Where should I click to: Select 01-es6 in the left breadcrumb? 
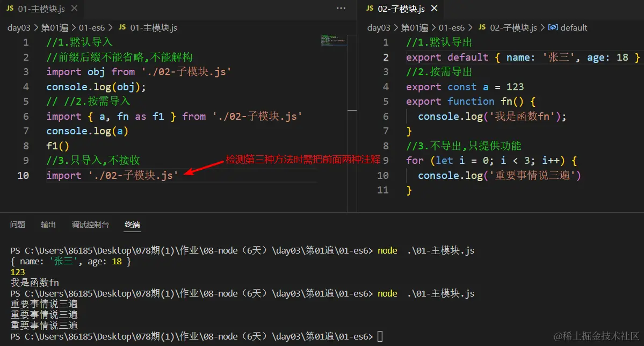[x=92, y=27]
